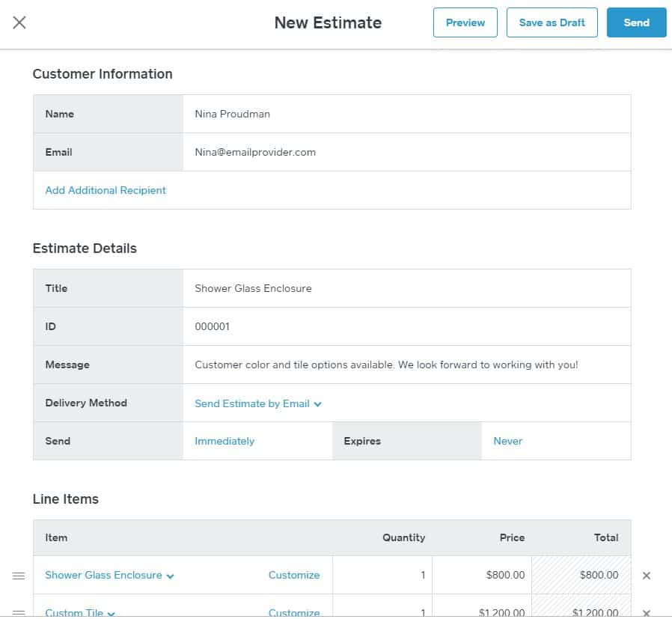Edit the customer name field
This screenshot has height=619, width=672.
pyautogui.click(x=406, y=114)
